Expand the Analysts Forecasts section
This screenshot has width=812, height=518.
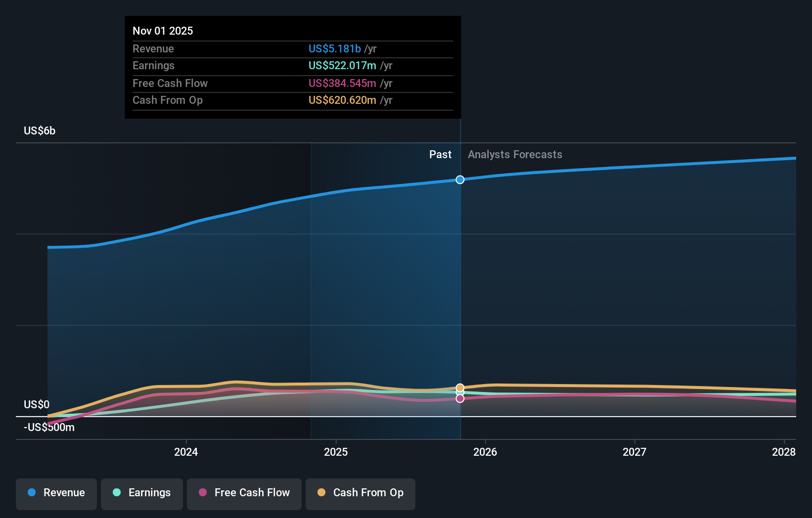coord(515,154)
